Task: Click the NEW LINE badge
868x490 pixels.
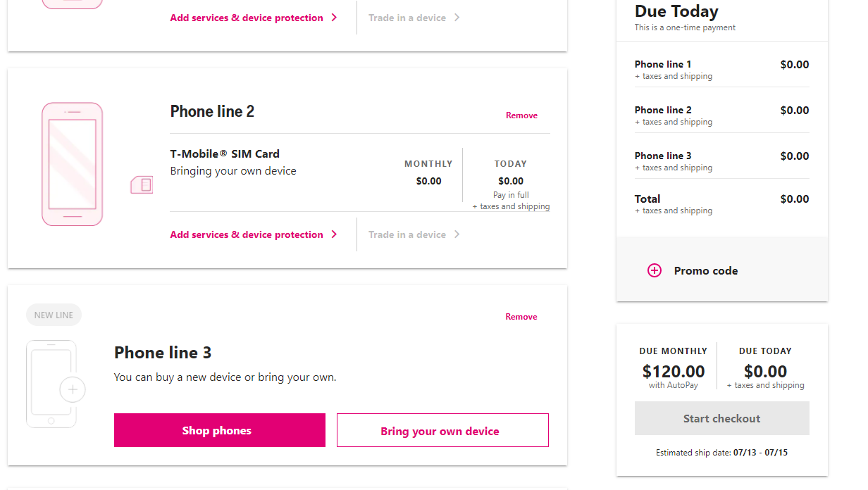Action: tap(54, 315)
